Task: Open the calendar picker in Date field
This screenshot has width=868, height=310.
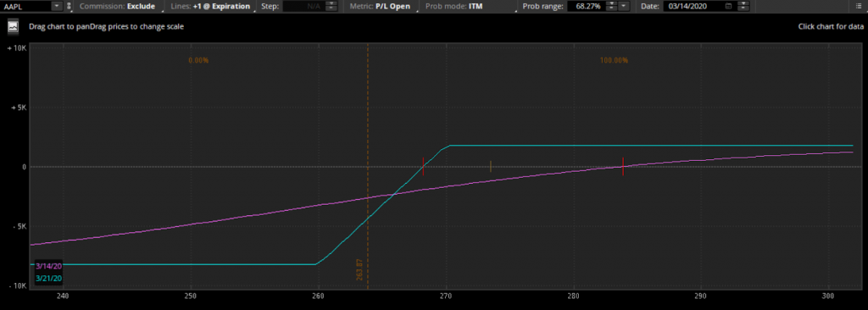Action: point(728,7)
